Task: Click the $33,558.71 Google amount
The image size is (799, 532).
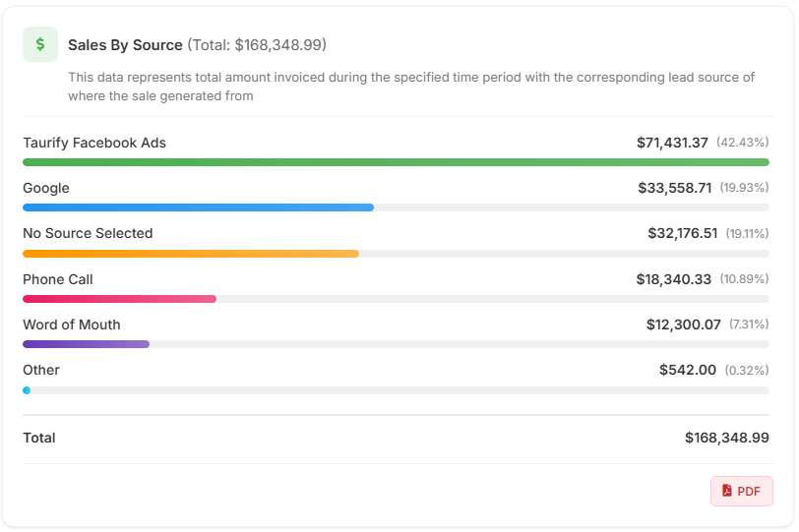Action: coord(674,188)
